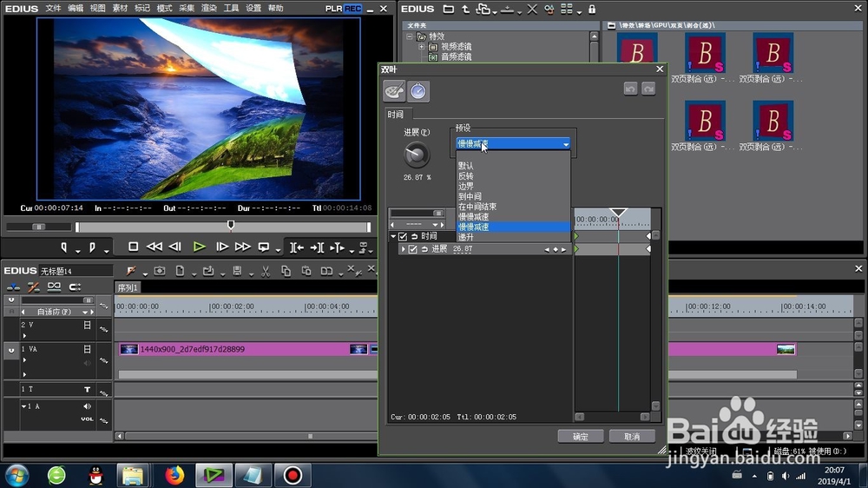Click the copy icon on timeline toolbar

coord(286,271)
